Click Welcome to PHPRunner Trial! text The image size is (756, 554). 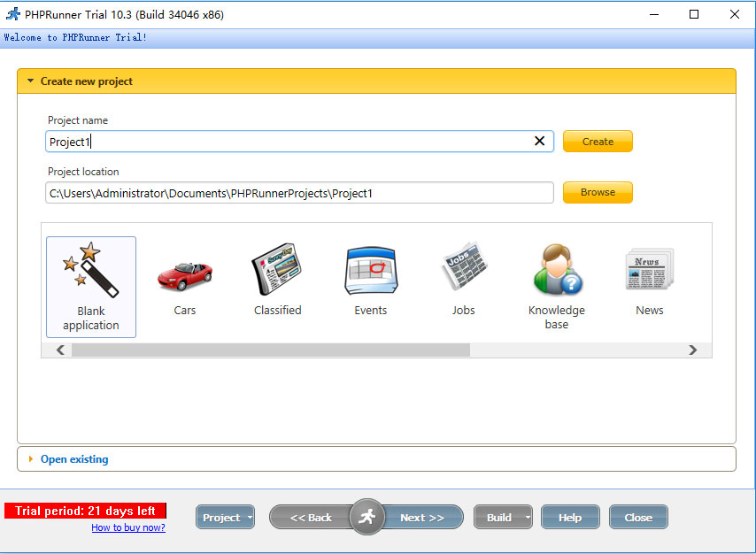[75, 37]
